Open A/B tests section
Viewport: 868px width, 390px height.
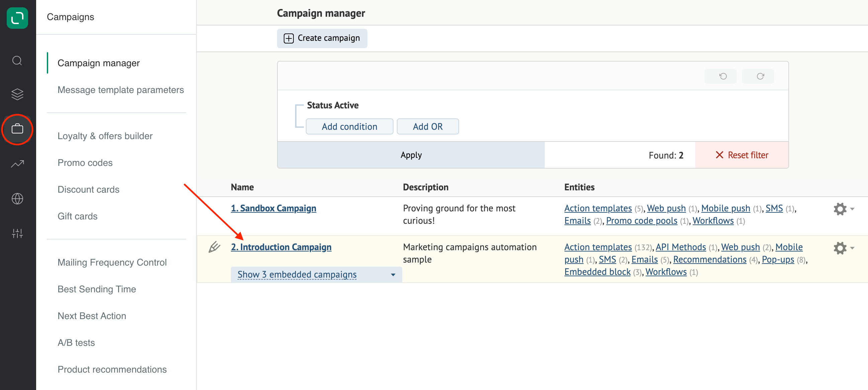pos(76,343)
